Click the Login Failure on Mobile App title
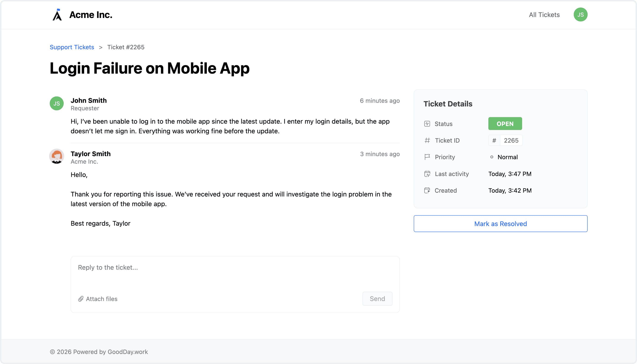Image resolution: width=637 pixels, height=364 pixels. click(149, 68)
